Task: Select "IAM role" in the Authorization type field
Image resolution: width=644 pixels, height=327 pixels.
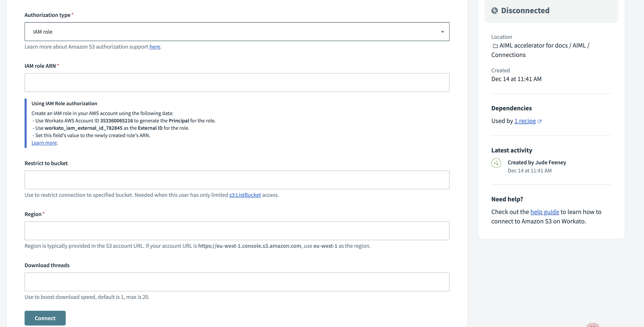Action: click(x=237, y=31)
